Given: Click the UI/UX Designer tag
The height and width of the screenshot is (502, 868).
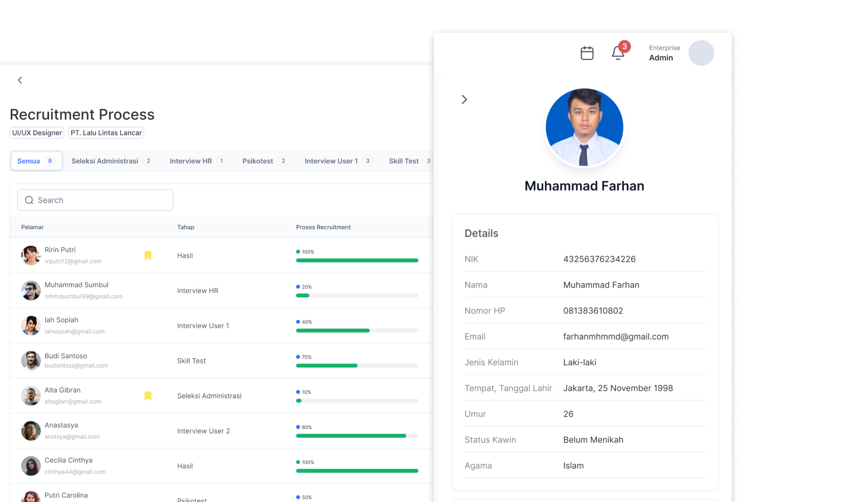Looking at the screenshot, I should coord(37,133).
